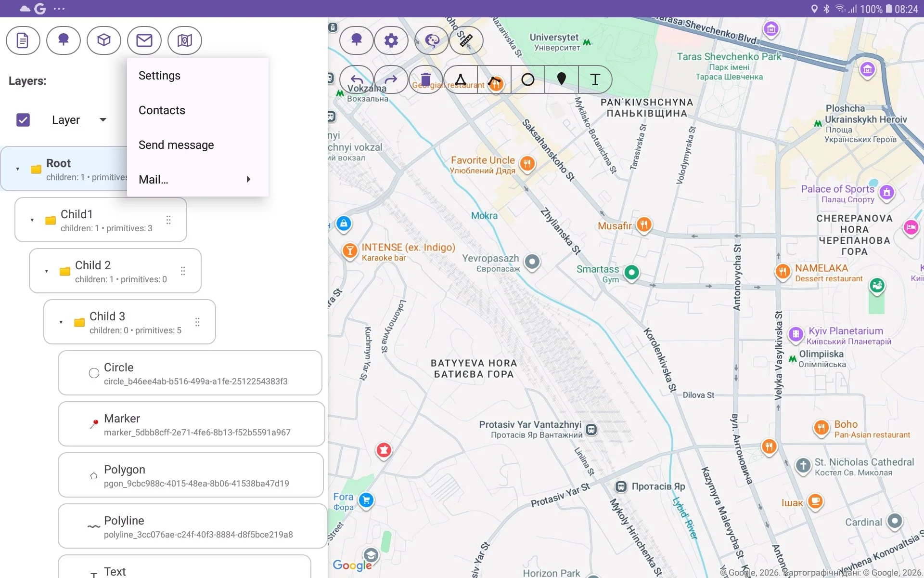Screen dimensions: 924x578
Task: Click the Cardinal map pin
Action: [x=895, y=521]
